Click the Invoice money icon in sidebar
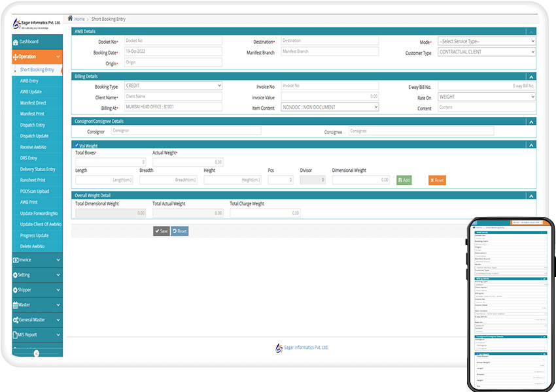The height and width of the screenshot is (392, 556). [16, 260]
